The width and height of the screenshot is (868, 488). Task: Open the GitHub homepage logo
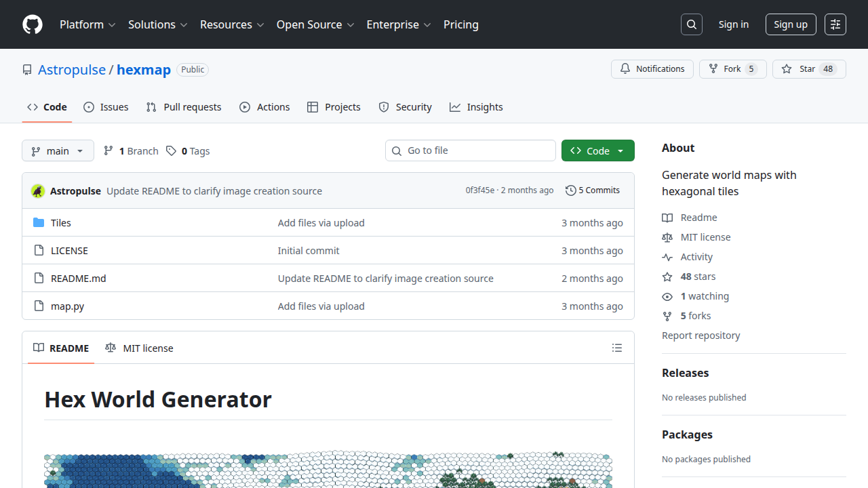pyautogui.click(x=33, y=24)
